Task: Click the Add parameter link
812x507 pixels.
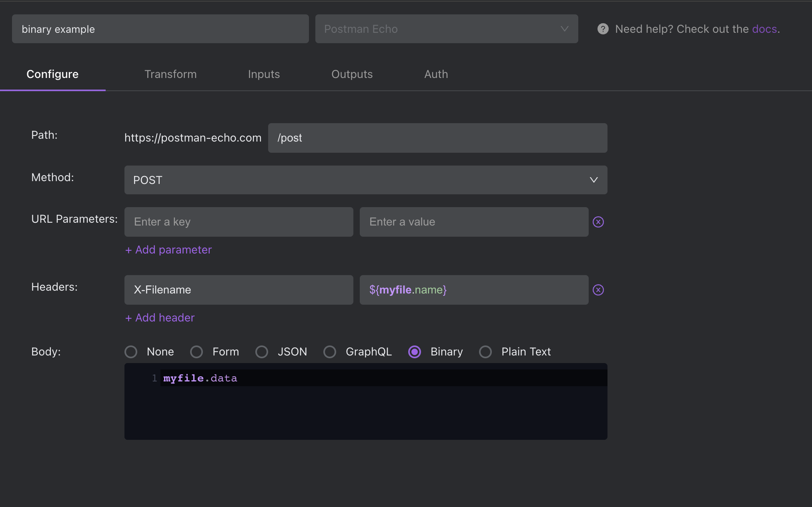Action: [x=168, y=250]
